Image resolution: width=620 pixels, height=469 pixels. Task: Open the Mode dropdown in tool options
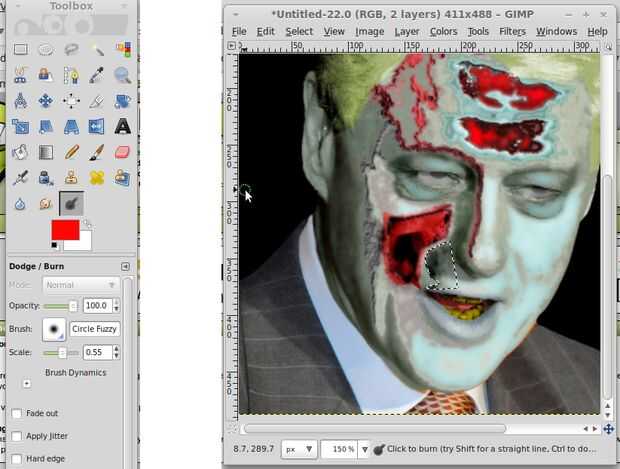(x=81, y=285)
